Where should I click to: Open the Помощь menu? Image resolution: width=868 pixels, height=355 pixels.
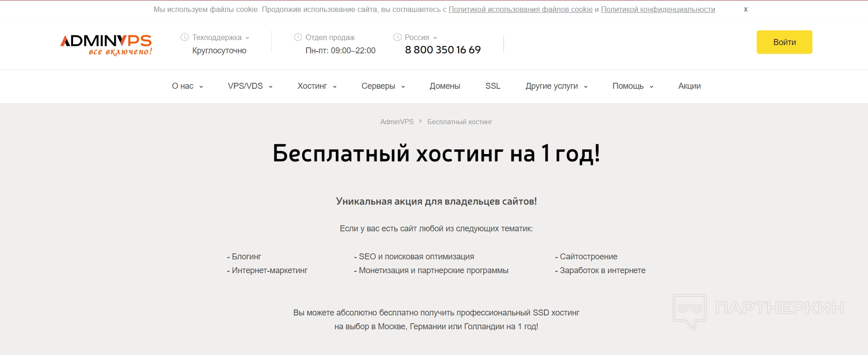pyautogui.click(x=633, y=86)
